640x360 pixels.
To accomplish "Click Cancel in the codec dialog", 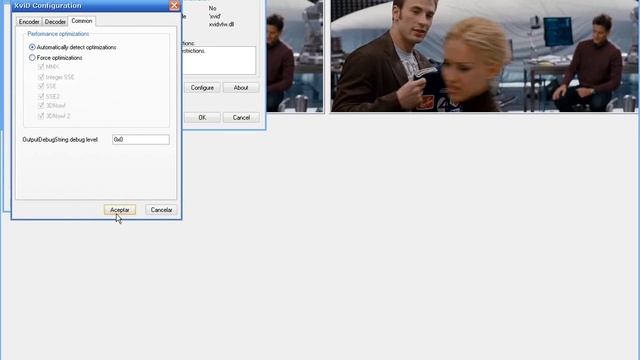I will pyautogui.click(x=241, y=118).
